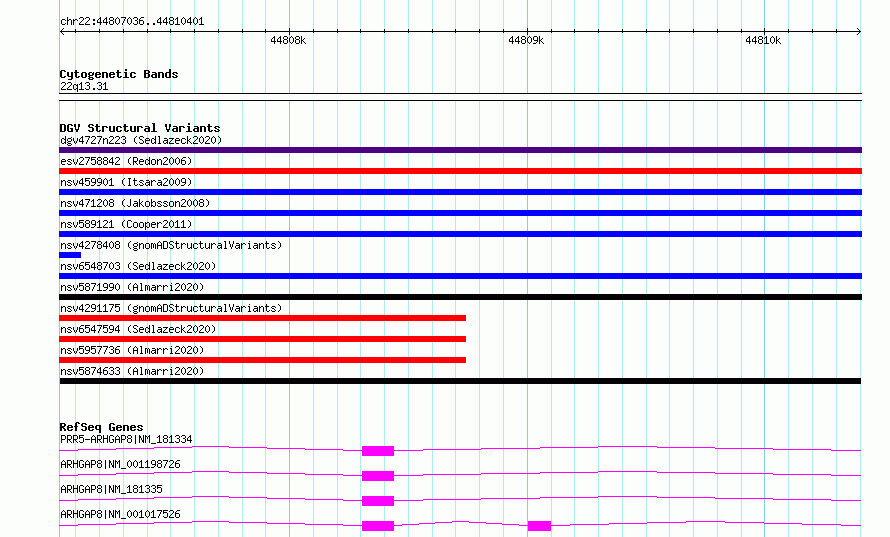Open the esv2758842 (Redon2006) variant label
890x537 pixels.
[126, 161]
